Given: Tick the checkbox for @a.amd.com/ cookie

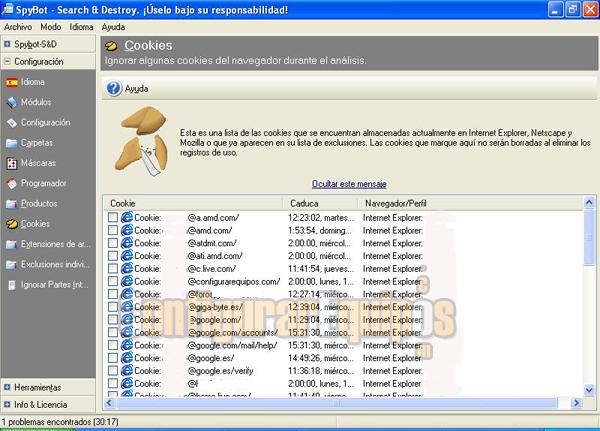Looking at the screenshot, I should coord(113,217).
